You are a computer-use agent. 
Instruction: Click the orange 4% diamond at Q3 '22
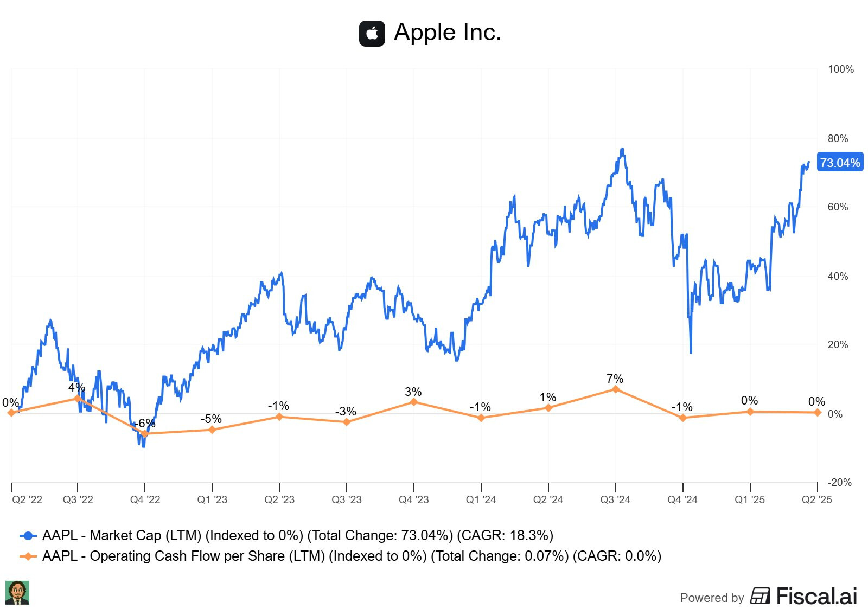tap(78, 399)
